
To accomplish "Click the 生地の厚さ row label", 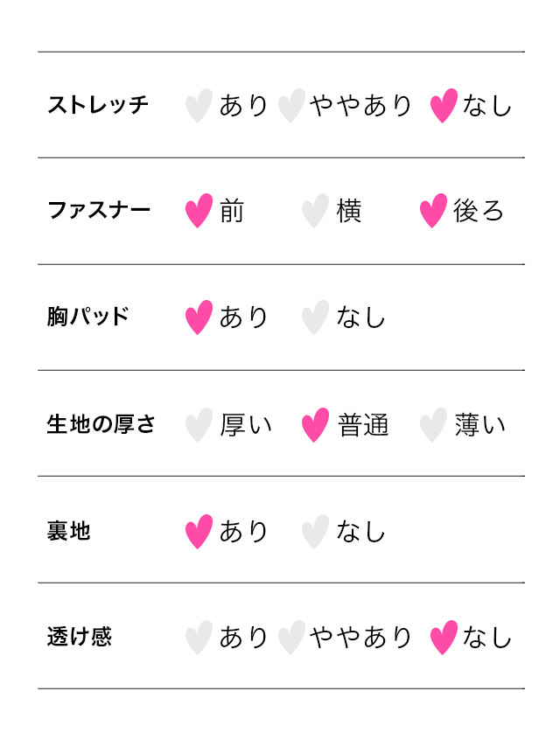I will point(101,425).
